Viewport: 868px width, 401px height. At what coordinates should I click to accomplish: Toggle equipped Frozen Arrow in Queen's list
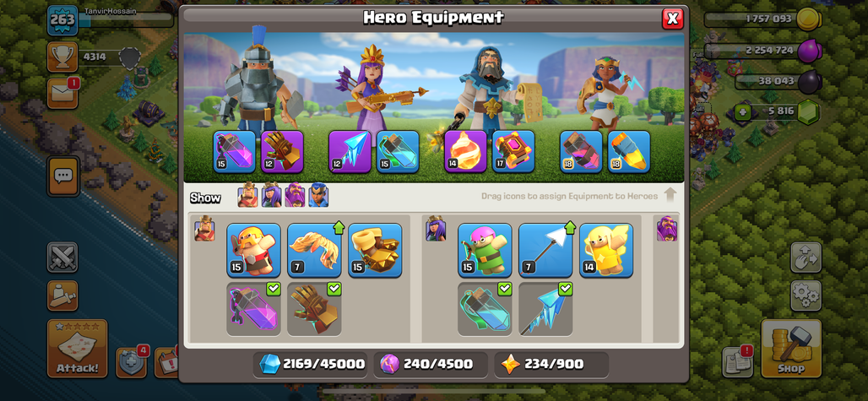tap(545, 309)
